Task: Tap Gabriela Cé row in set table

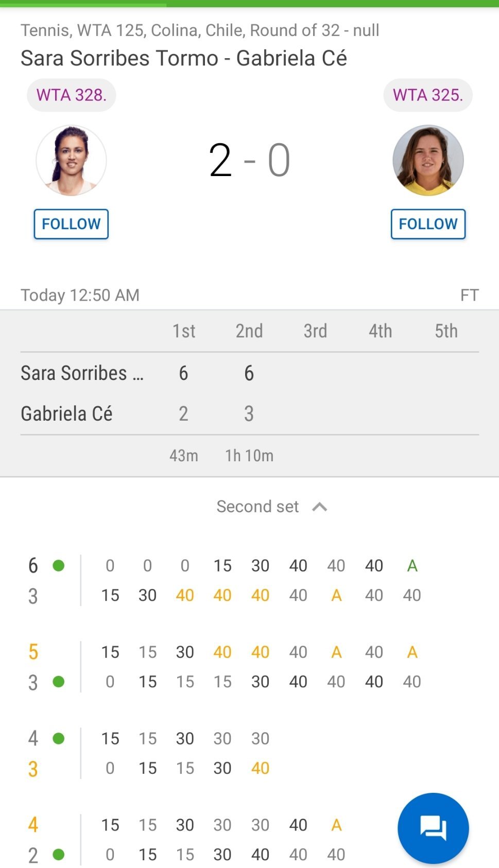Action: point(67,414)
